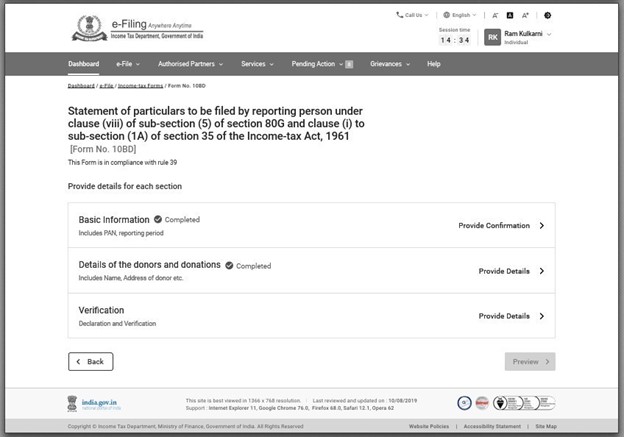Screen dimensions: 624x437
Task: Click the Back button
Action: tap(90, 361)
